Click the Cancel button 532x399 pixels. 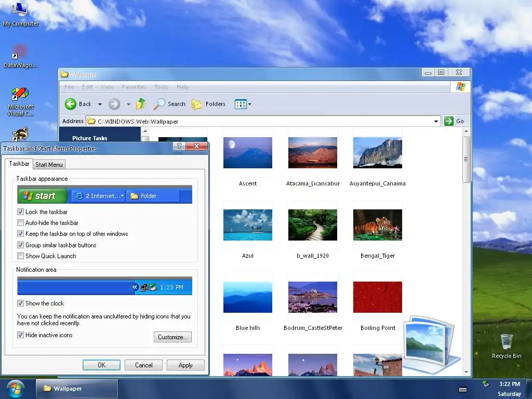click(143, 365)
